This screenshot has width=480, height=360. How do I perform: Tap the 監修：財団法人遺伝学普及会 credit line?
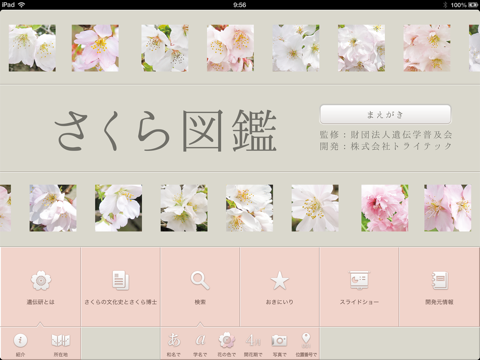386,135
